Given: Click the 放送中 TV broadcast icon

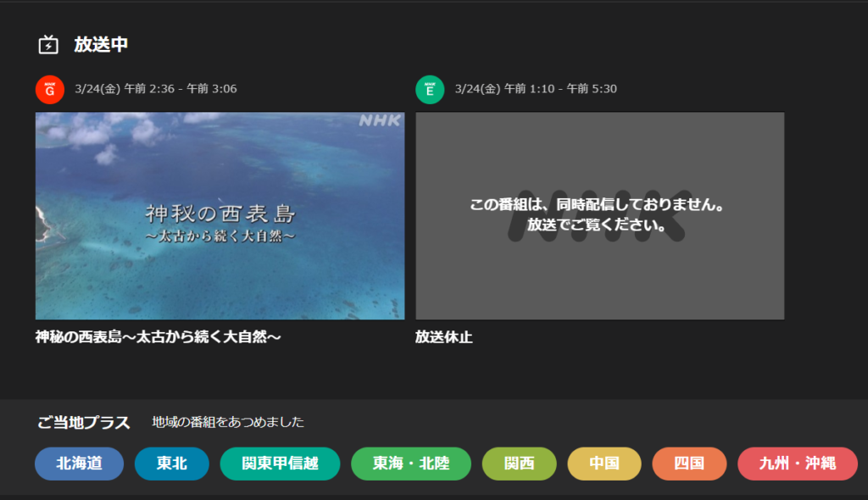Looking at the screenshot, I should 50,46.
